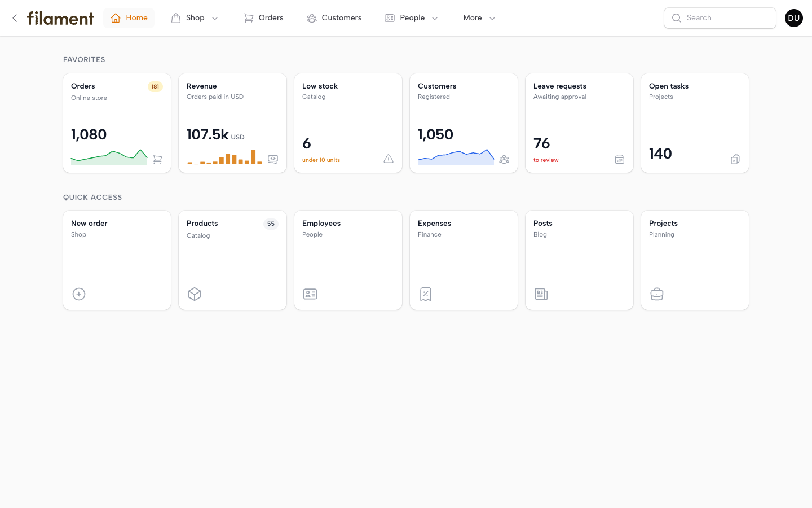Click the green sparkline on Orders card
This screenshot has width=812, height=508.
[x=109, y=157]
